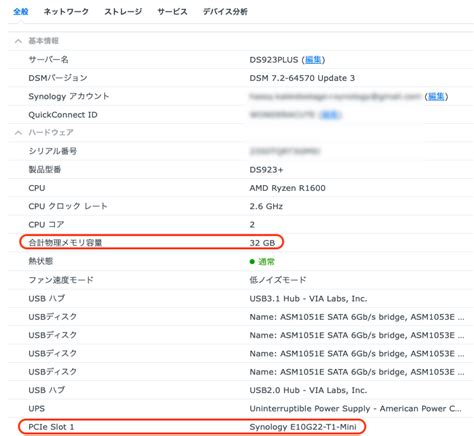Viewport: 474px width, 436px height.
Task: Click 編集 link in Synology アカウント row
Action: click(436, 96)
